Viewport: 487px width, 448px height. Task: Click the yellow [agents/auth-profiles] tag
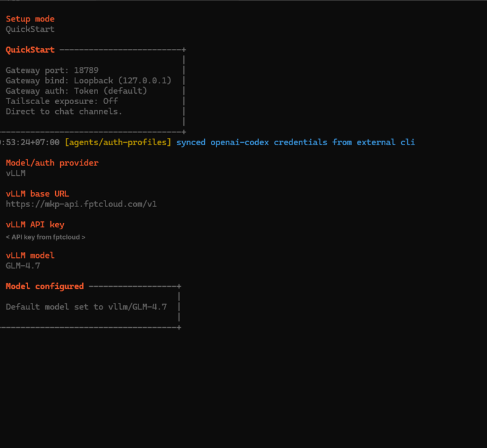click(x=118, y=142)
